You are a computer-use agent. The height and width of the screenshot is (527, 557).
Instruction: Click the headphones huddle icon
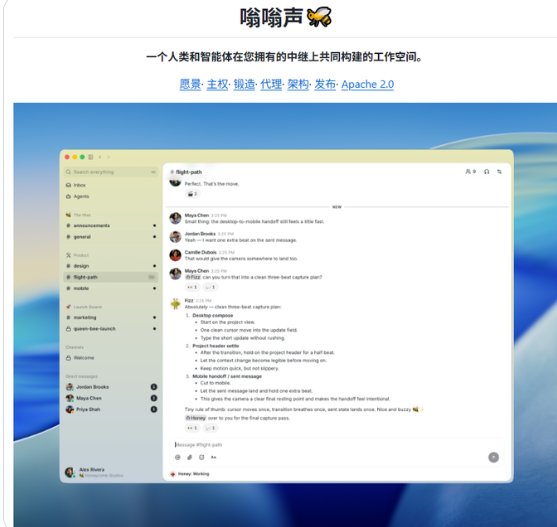click(487, 172)
